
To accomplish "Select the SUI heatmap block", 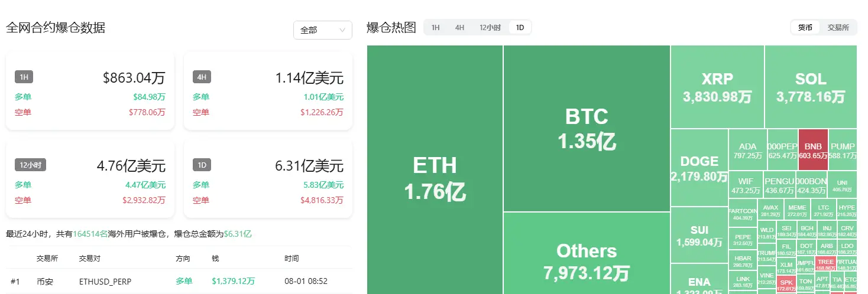I will pyautogui.click(x=699, y=235).
